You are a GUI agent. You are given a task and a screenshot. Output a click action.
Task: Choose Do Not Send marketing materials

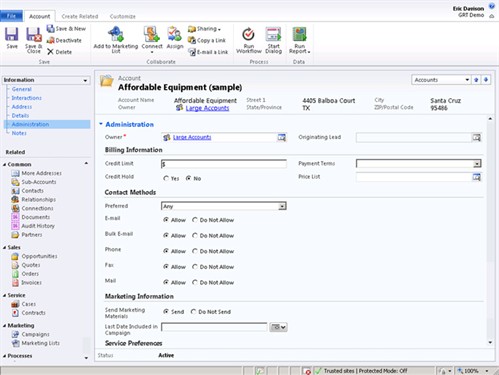click(x=193, y=312)
